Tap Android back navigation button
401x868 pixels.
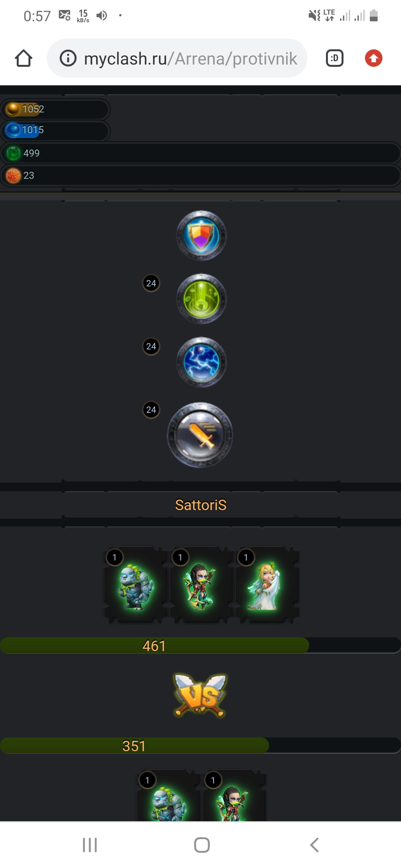(314, 845)
